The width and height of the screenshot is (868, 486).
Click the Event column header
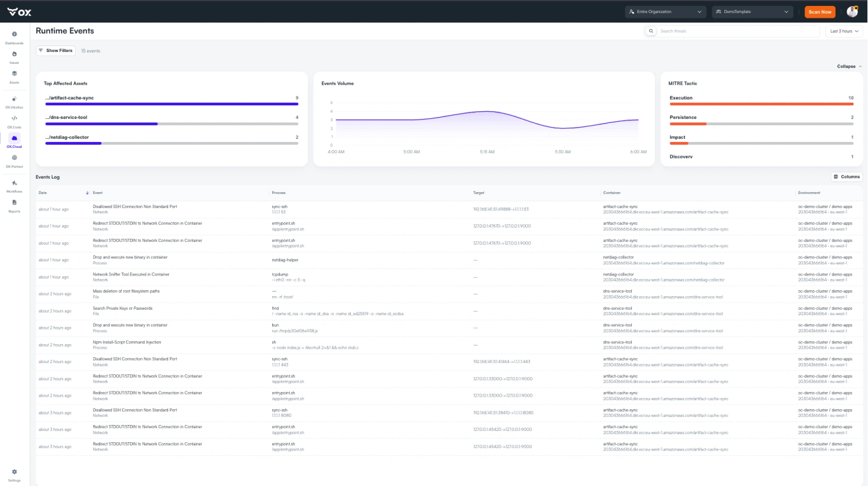pos(98,193)
